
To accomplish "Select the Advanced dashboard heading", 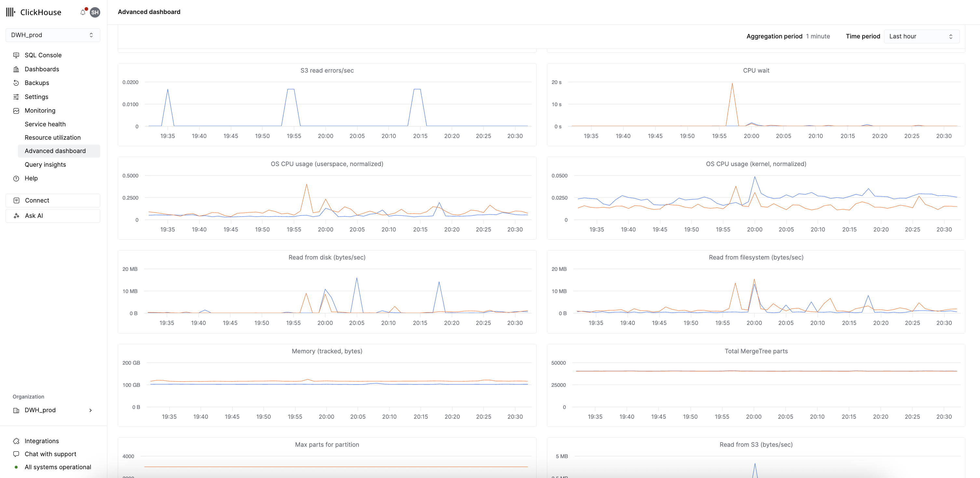I will [x=149, y=12].
